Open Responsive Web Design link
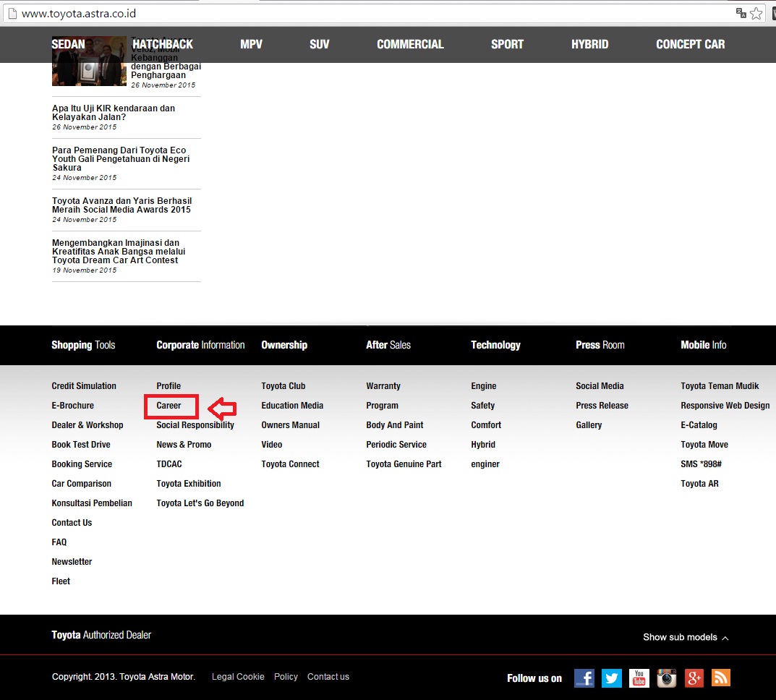 point(725,405)
